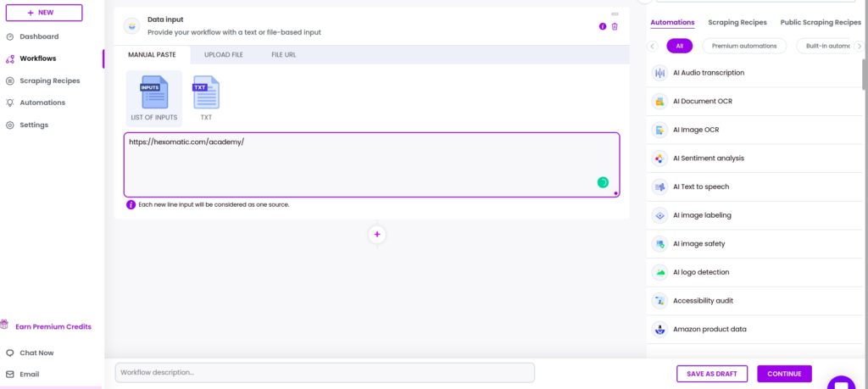Open the Scraping Recipes panel tab
Image resolution: width=868 pixels, height=389 pixels.
tap(737, 23)
